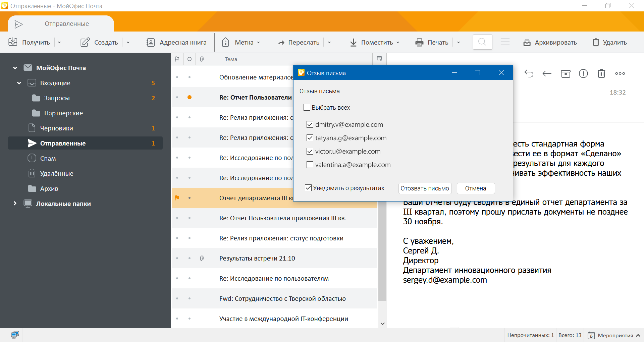
Task: Click the attachment column header paperclip
Action: [202, 59]
